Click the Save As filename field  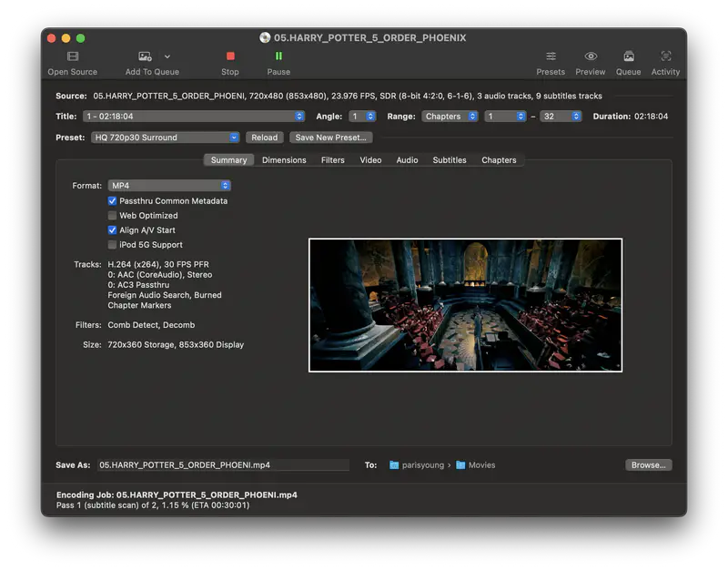pos(223,464)
